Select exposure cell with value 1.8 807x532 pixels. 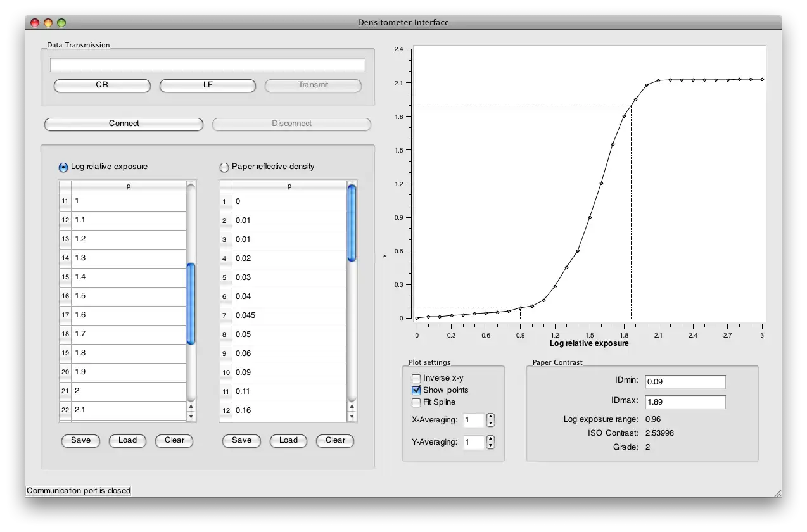(x=129, y=353)
